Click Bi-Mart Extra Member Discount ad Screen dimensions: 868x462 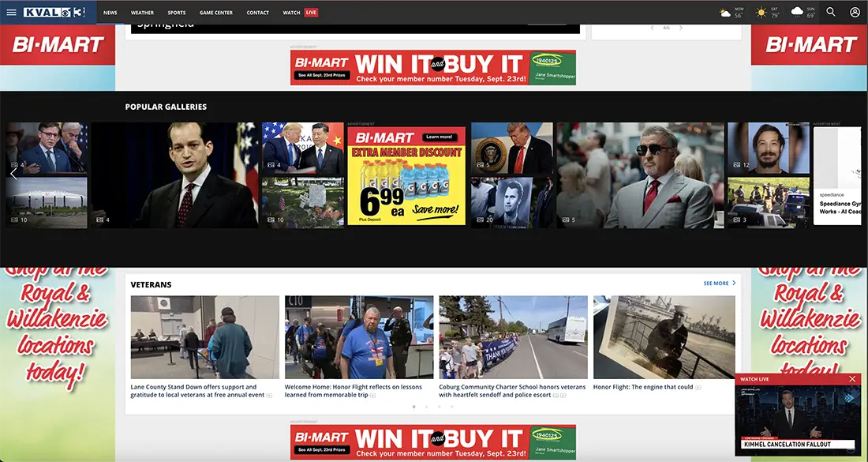[x=406, y=175]
